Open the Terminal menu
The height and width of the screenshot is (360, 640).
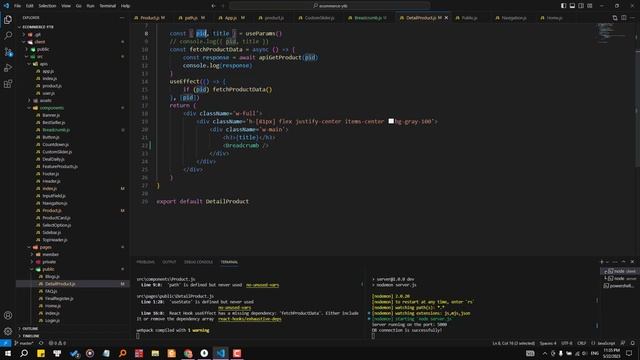click(x=108, y=6)
